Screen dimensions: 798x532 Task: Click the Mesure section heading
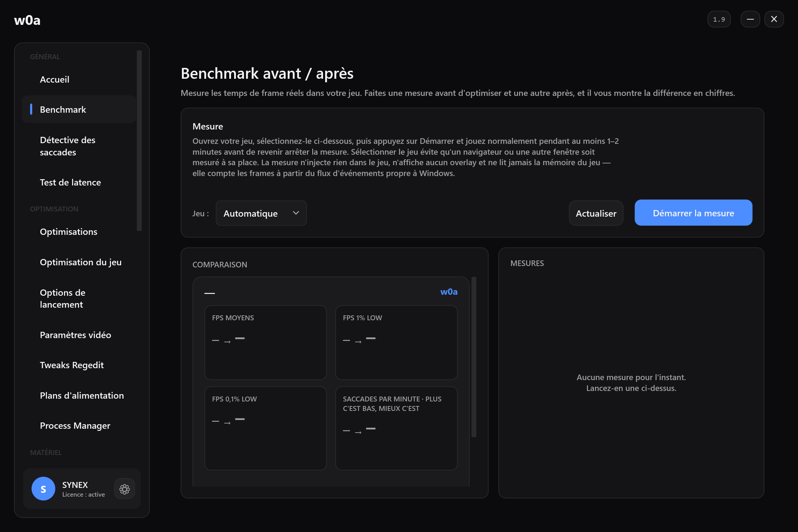click(x=208, y=126)
